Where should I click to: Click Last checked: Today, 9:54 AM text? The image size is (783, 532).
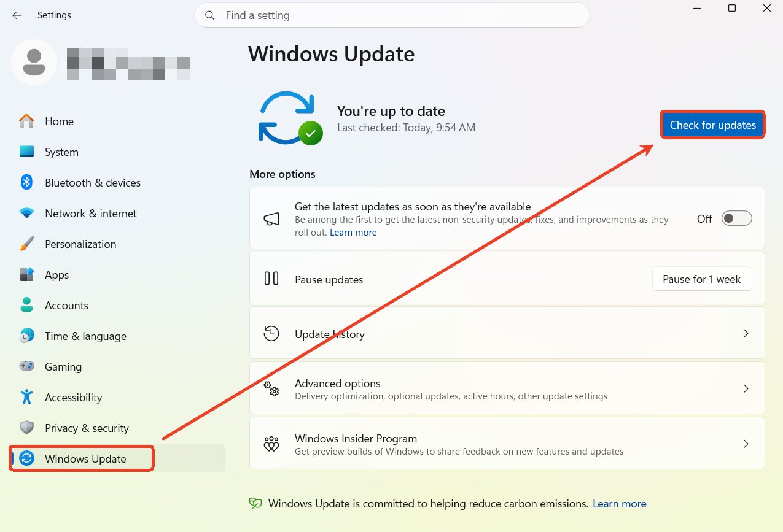point(406,128)
